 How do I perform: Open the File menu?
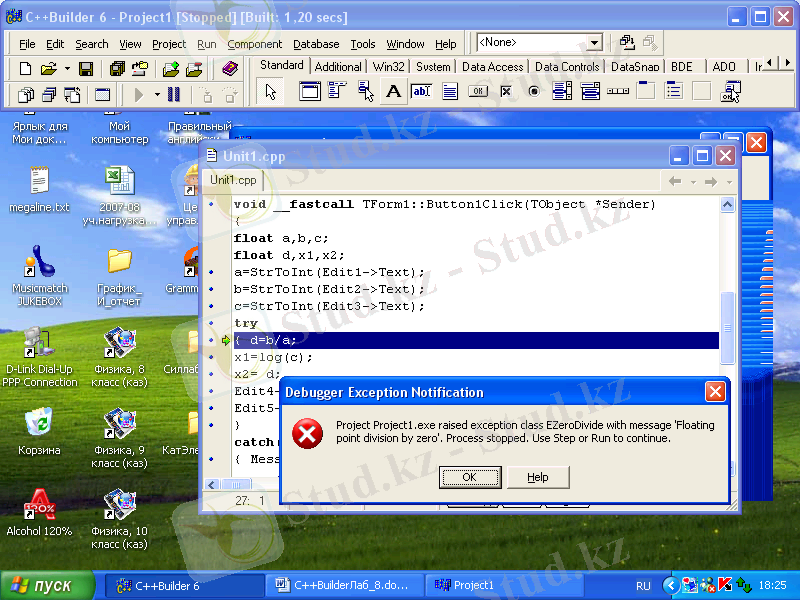(x=27, y=44)
